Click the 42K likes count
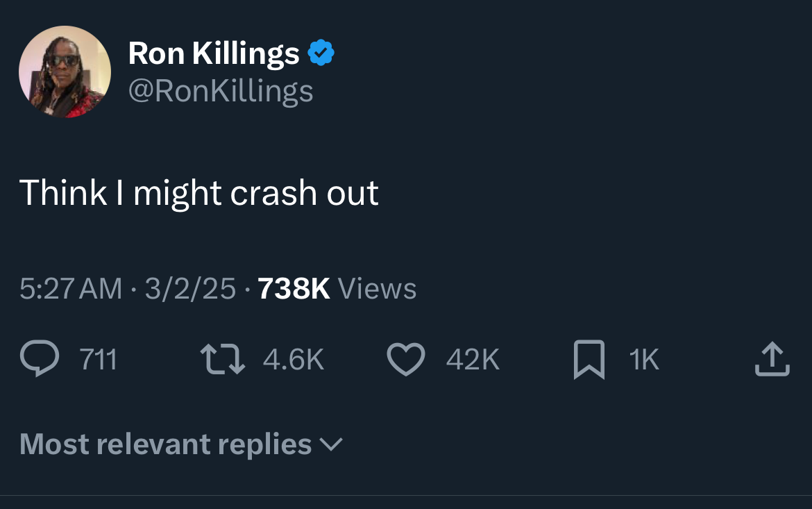The height and width of the screenshot is (509, 812). coord(473,360)
